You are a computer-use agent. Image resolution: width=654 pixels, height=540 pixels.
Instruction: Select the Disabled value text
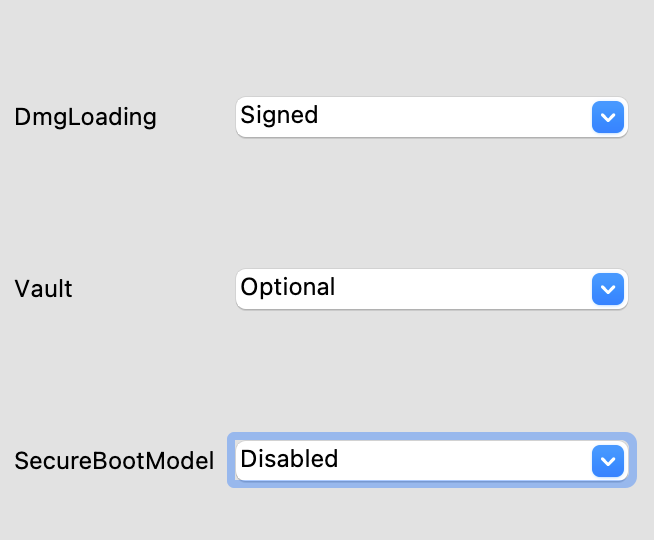click(290, 459)
